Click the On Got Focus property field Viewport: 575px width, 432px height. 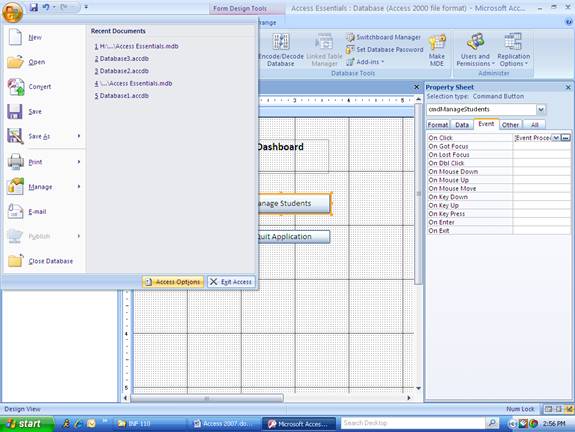click(x=541, y=146)
